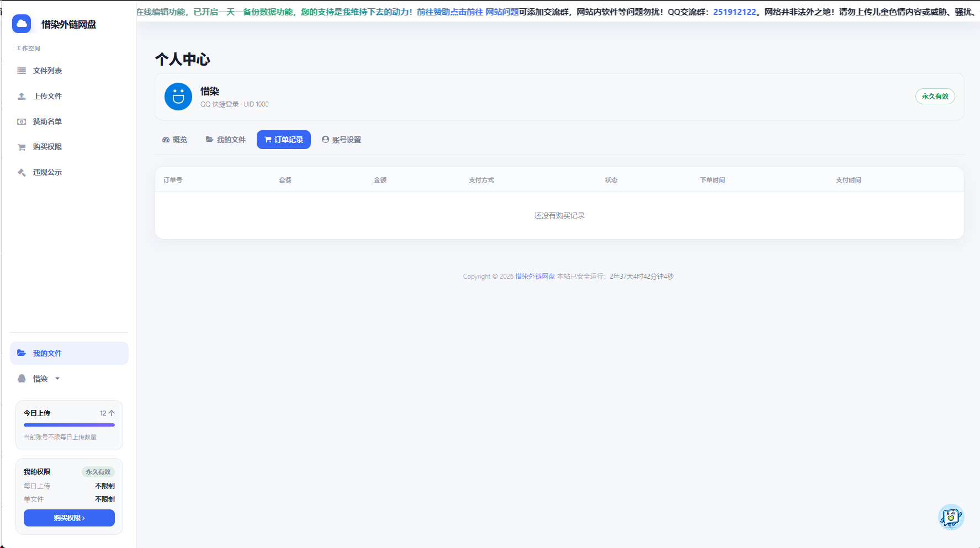The image size is (980, 548).
Task: Click the 惜染外链网盘 site title
Action: [69, 24]
